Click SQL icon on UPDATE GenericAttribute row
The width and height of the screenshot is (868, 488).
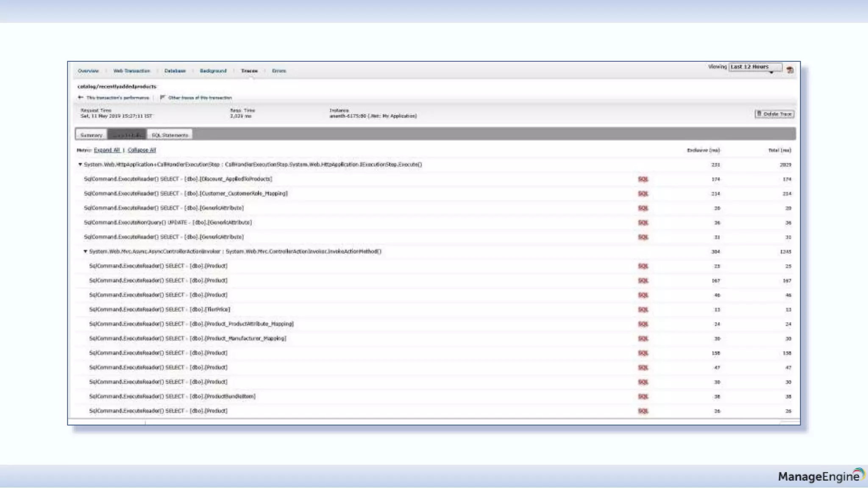(x=643, y=222)
